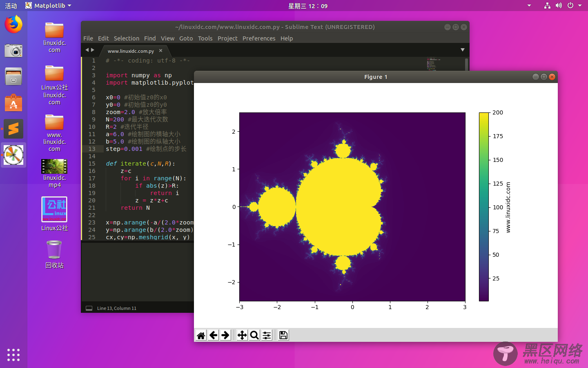Expand the input source dropdown in top bar
The width and height of the screenshot is (588, 368).
[x=529, y=6]
